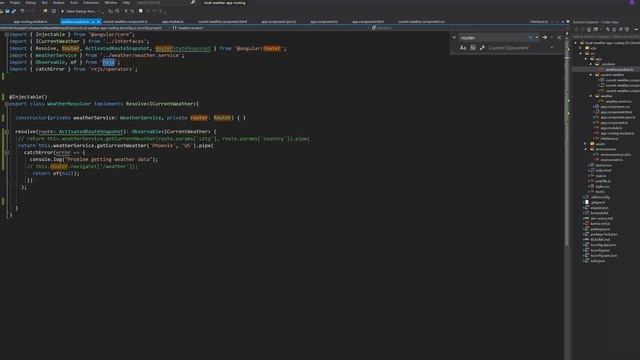Switch to current-weather.component.ts tab
The image size is (640, 360).
(126, 22)
